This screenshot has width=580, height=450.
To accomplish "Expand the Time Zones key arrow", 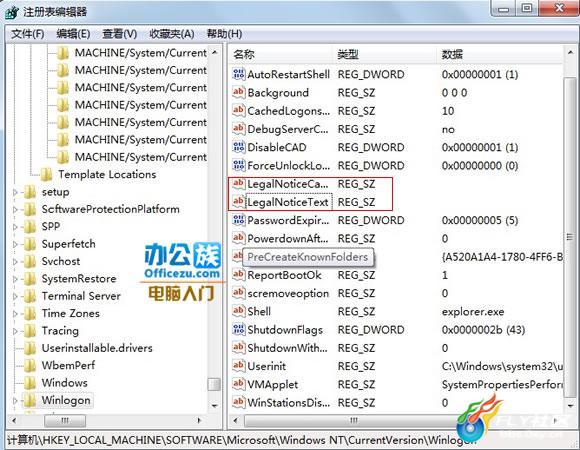I will [15, 314].
